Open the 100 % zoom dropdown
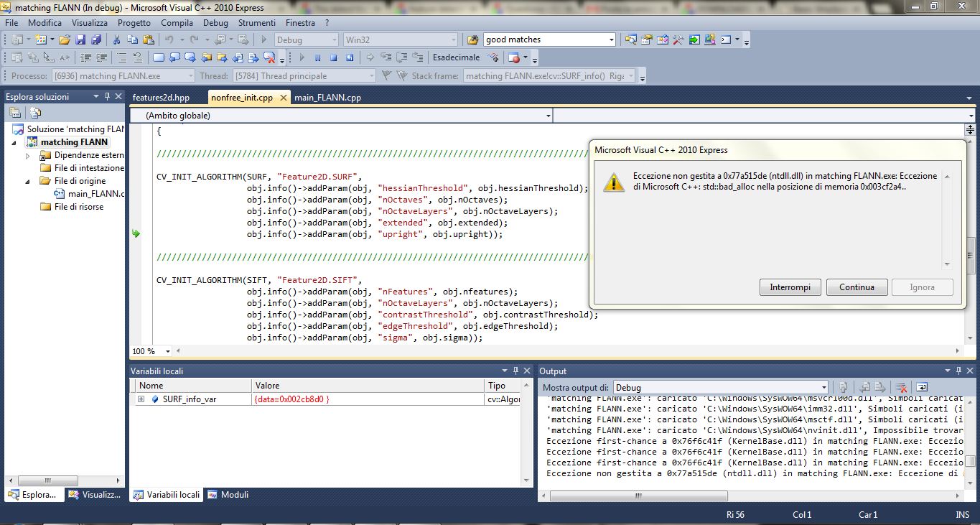Screen dimensions: 980x525 (x=168, y=351)
